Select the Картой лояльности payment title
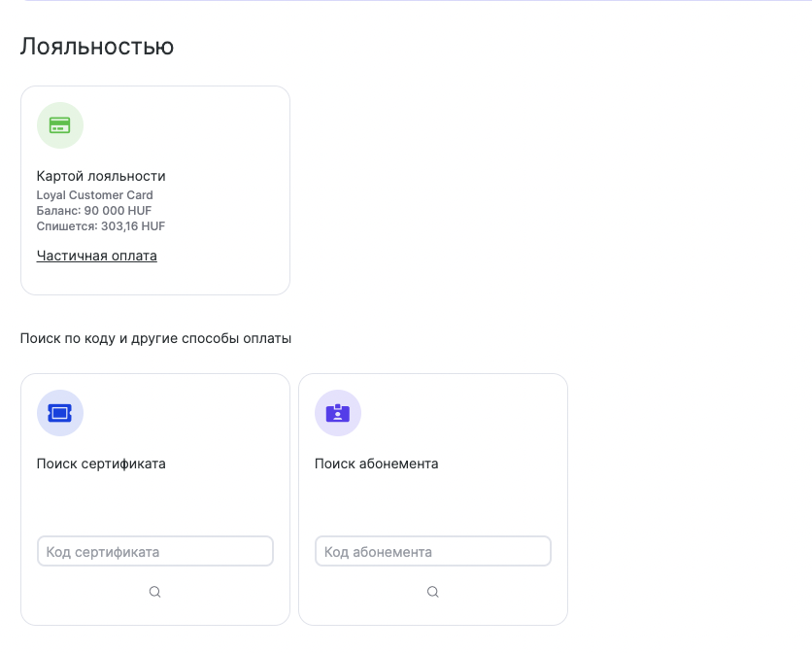Viewport: 812px width, 653px height. click(101, 176)
